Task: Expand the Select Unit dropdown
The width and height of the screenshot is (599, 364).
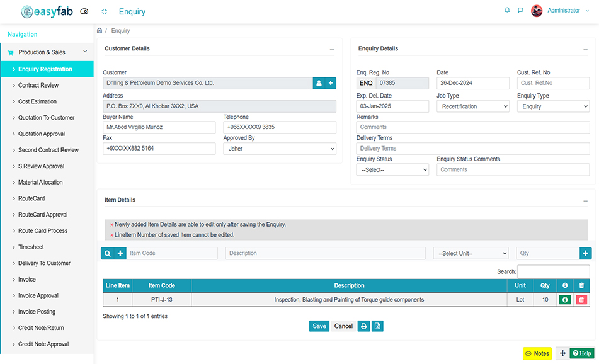Action: [x=471, y=253]
